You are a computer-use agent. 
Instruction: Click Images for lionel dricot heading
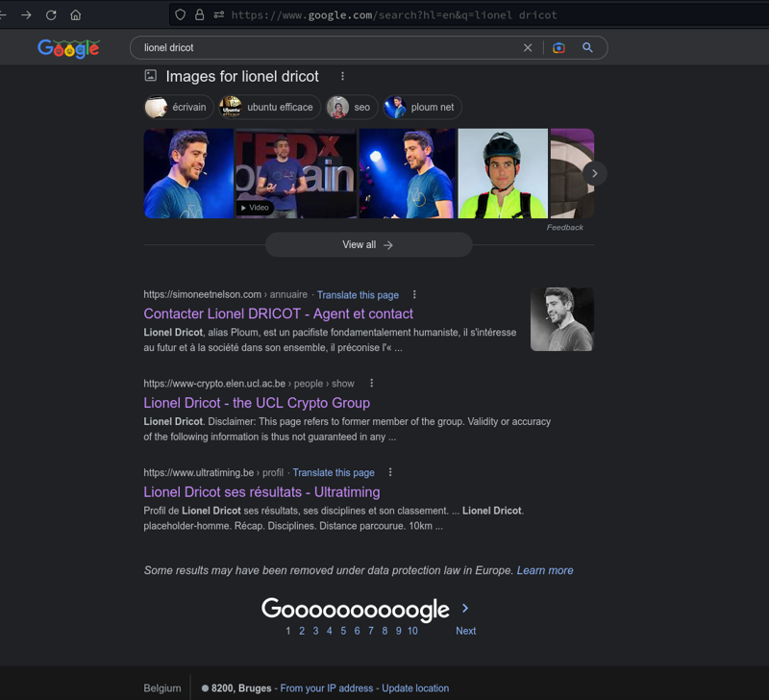(x=242, y=77)
